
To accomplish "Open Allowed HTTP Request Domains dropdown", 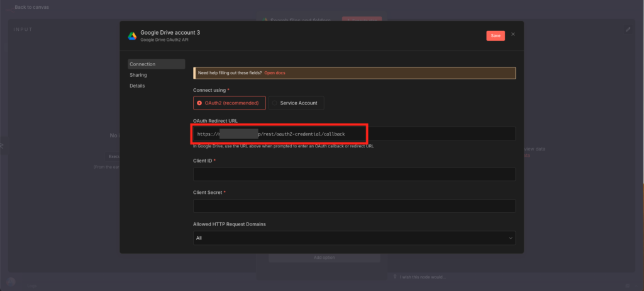I will tap(354, 238).
